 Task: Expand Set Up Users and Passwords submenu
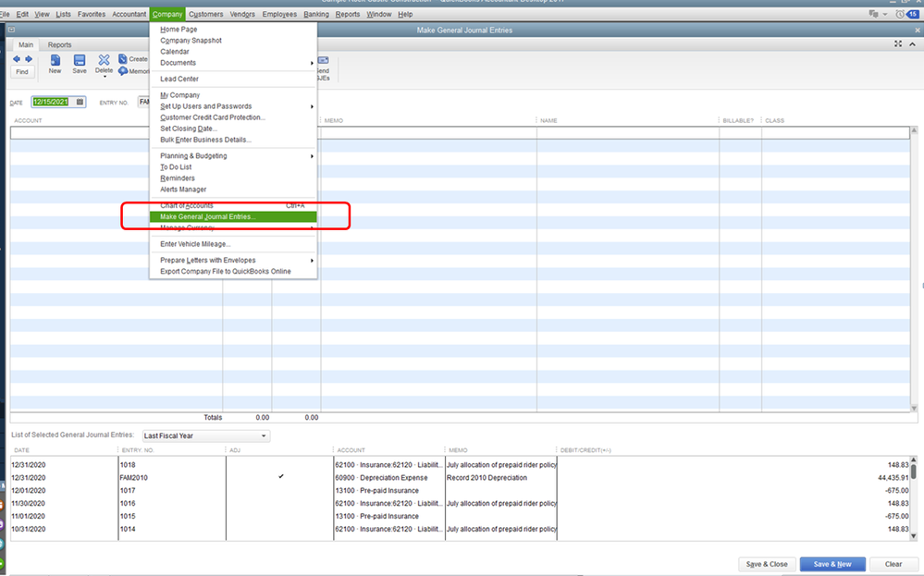click(312, 106)
